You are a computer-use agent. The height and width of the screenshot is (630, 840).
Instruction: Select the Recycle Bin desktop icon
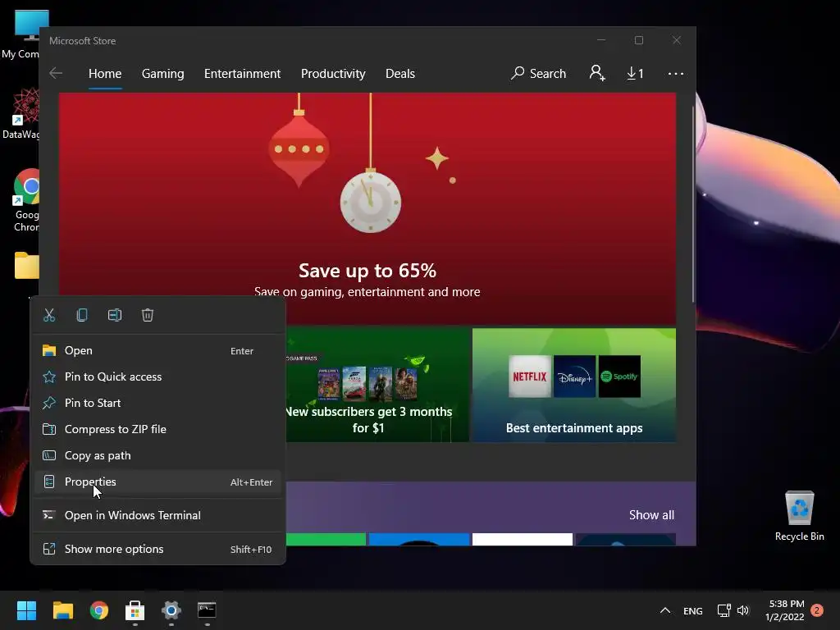click(x=799, y=515)
